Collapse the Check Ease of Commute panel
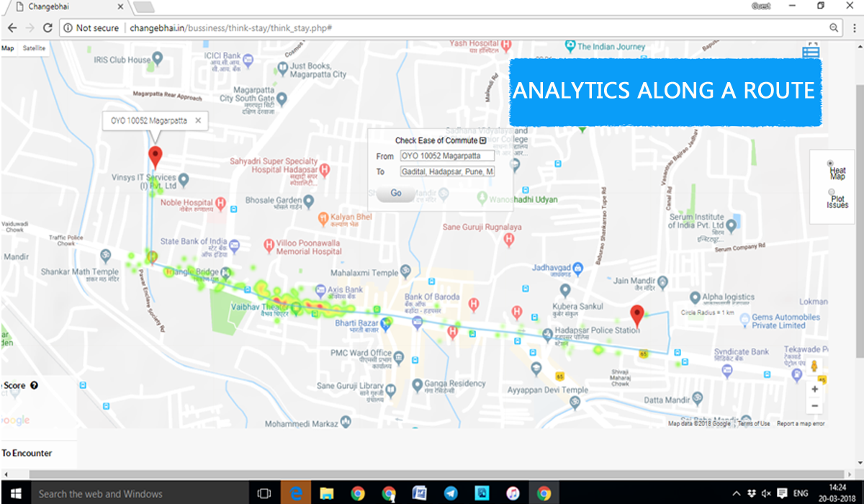 pyautogui.click(x=483, y=141)
